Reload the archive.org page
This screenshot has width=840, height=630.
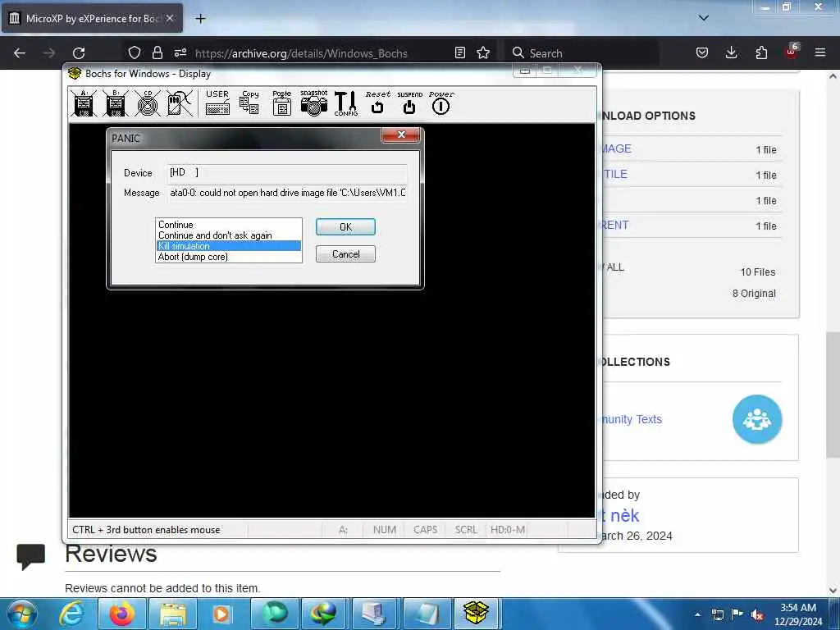pos(79,52)
